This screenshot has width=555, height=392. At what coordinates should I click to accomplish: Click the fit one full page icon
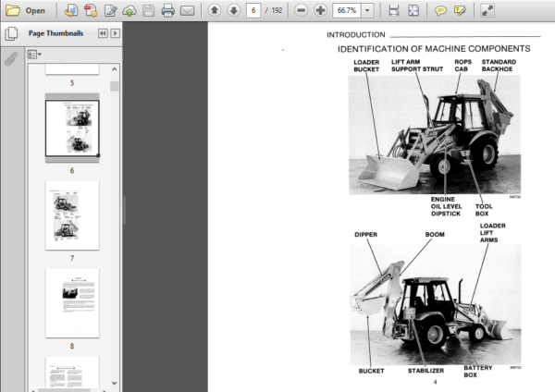coord(413,10)
